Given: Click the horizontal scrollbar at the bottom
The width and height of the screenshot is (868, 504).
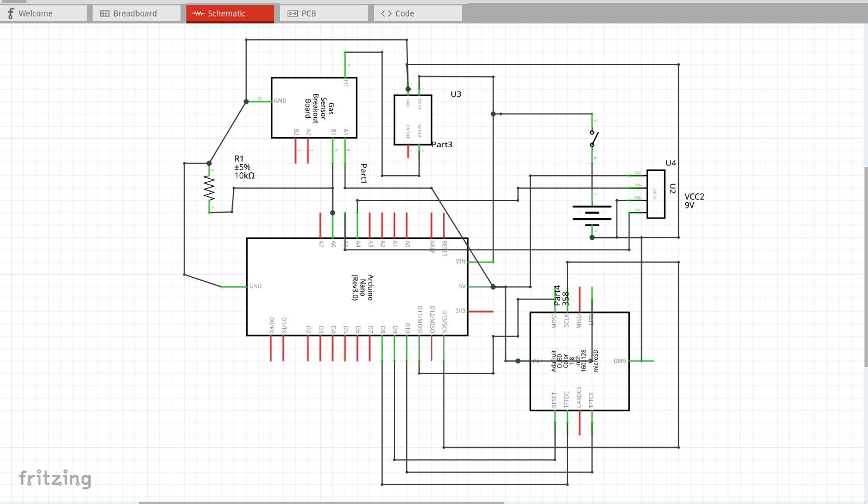Looking at the screenshot, I should (322, 502).
